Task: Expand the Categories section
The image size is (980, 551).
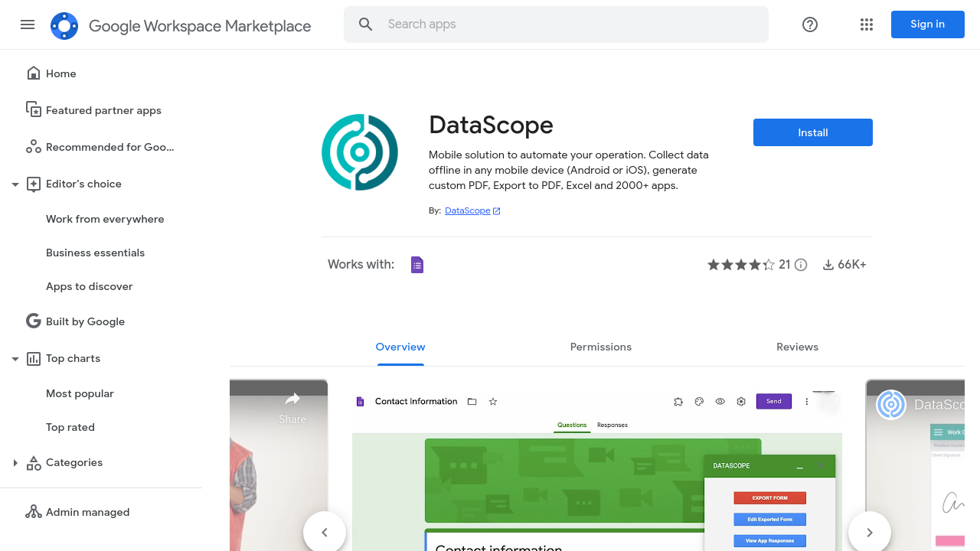Action: (x=15, y=463)
